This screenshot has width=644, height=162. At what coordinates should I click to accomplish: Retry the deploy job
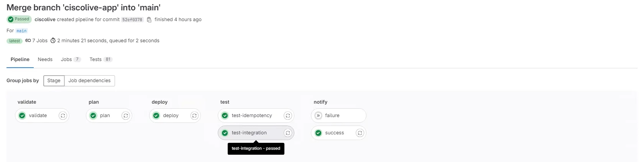click(x=194, y=116)
